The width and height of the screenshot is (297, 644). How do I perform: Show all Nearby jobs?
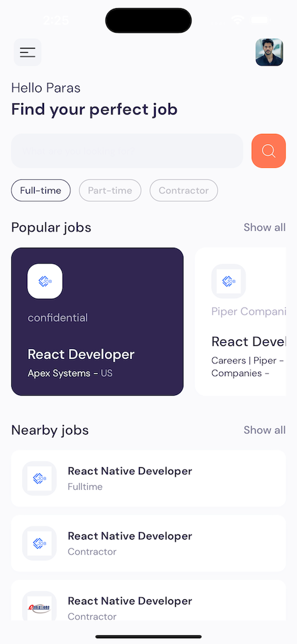(264, 430)
